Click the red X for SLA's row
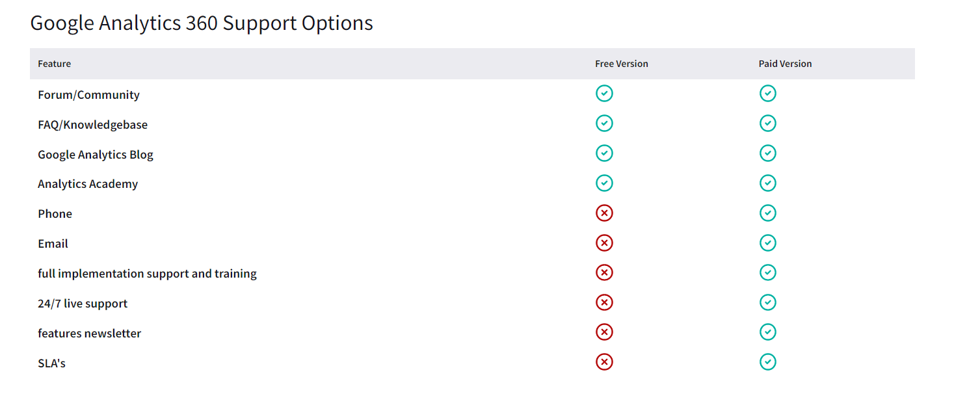980x407 pixels. [604, 362]
